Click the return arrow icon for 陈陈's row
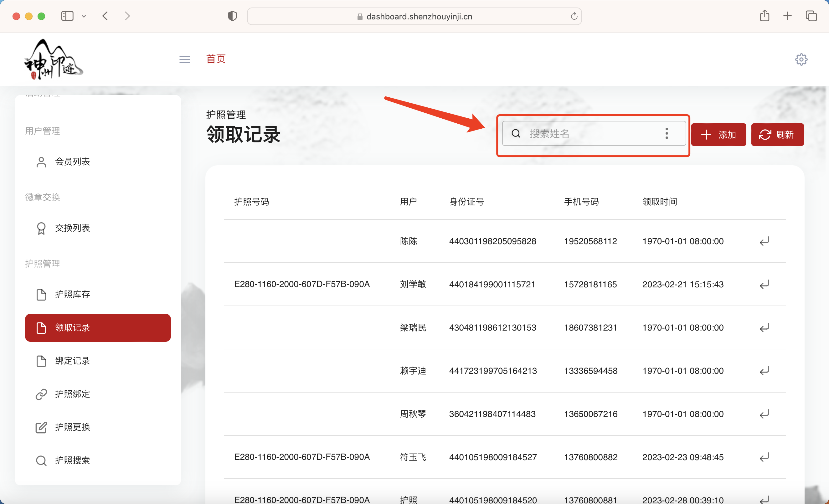 [764, 241]
